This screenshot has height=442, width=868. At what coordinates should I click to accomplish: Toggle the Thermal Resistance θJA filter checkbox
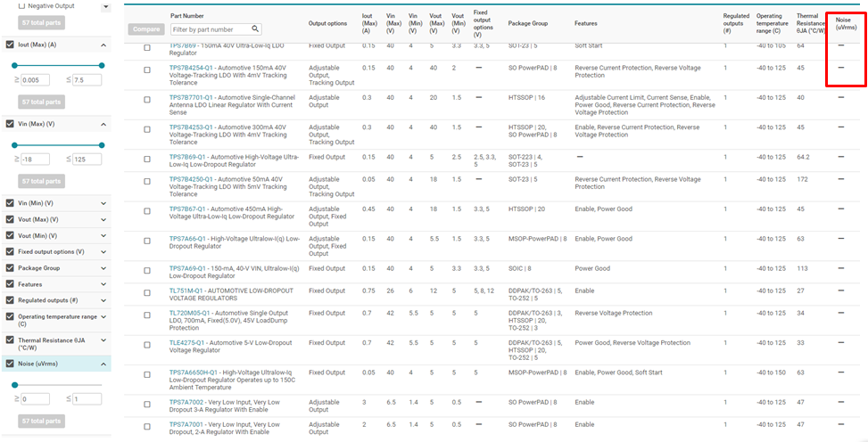pos(10,340)
